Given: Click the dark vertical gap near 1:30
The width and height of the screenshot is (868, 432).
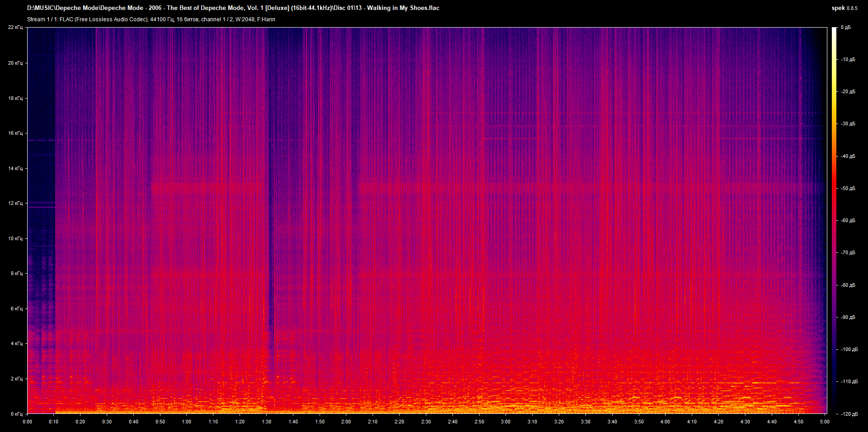Looking at the screenshot, I should (271, 226).
